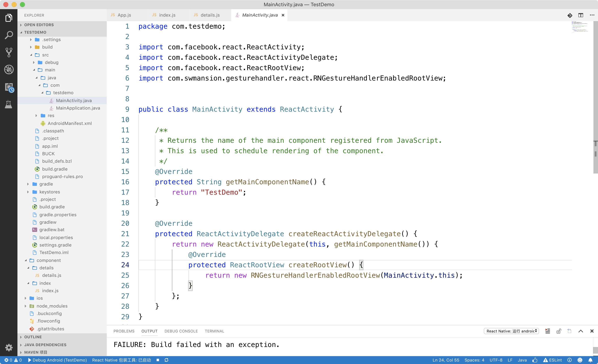Open settings.gradle file

click(x=62, y=245)
